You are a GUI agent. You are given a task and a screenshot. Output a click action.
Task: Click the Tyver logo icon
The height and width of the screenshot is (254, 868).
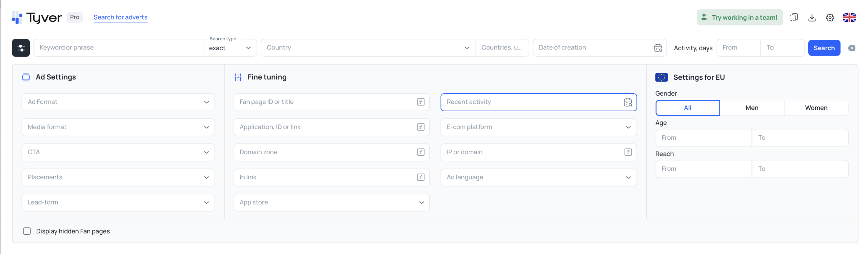(17, 17)
